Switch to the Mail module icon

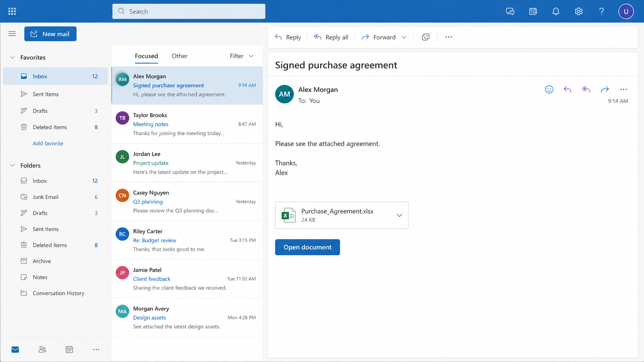pyautogui.click(x=15, y=349)
